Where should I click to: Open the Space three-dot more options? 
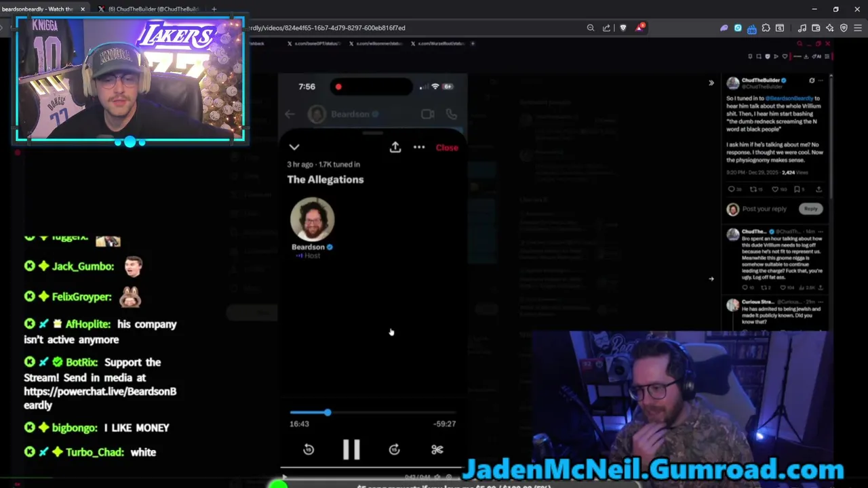[x=419, y=147]
